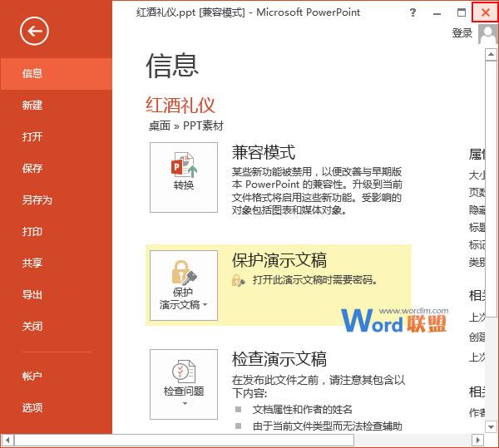Click the 转换 convert presentation icon button
The height and width of the screenshot is (448, 499).
point(184,177)
